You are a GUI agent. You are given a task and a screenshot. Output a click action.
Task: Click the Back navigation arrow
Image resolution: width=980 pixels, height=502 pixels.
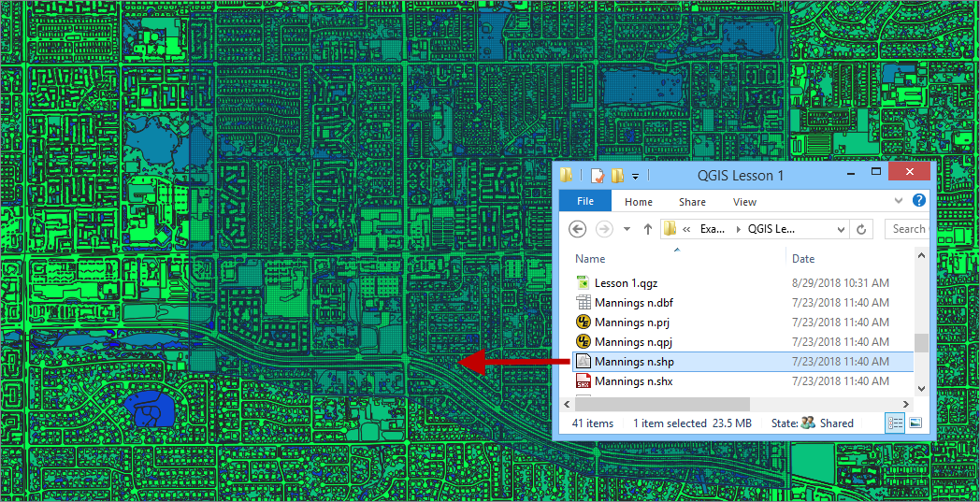coord(577,229)
